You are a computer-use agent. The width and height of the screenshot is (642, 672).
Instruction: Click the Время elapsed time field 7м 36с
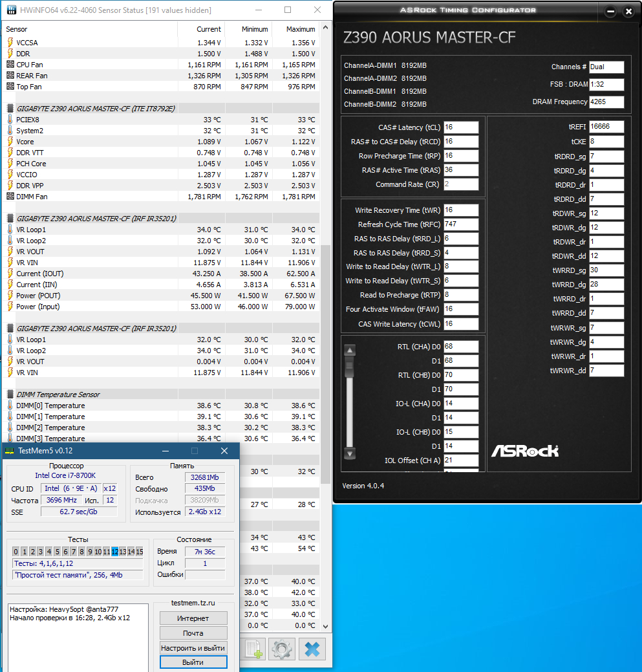click(x=205, y=552)
